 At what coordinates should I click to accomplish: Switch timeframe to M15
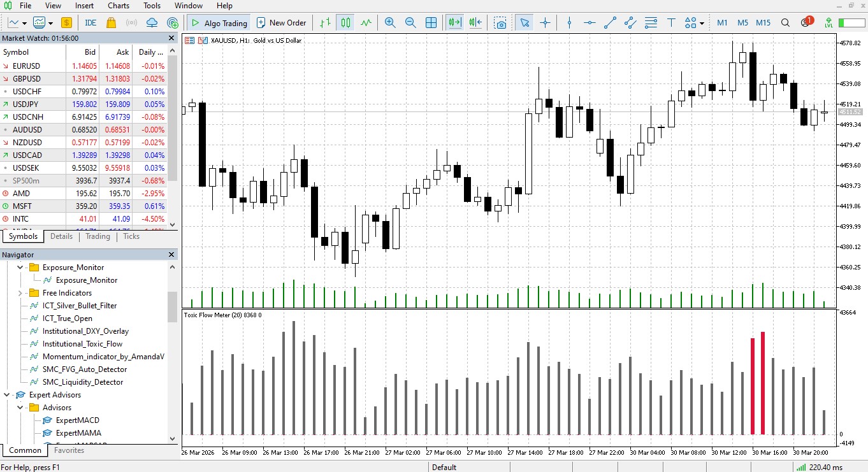click(x=763, y=22)
